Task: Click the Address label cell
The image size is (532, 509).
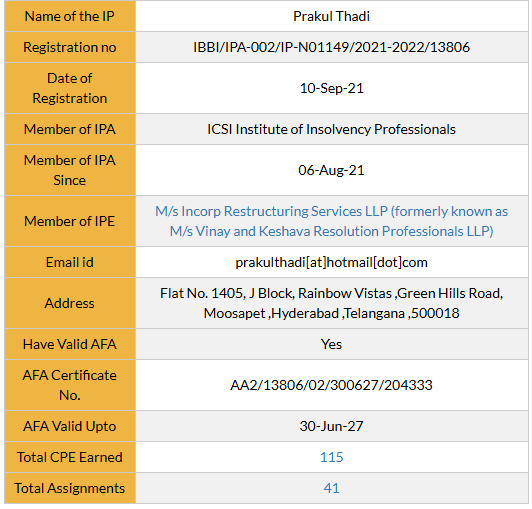Action: [x=70, y=303]
